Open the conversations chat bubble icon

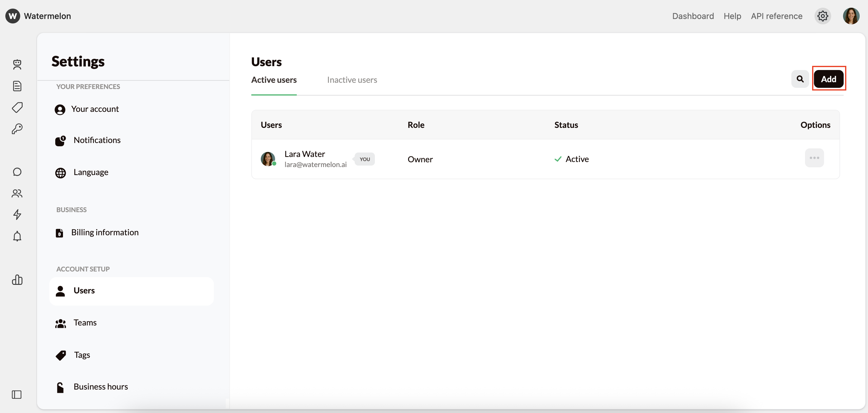(x=17, y=172)
